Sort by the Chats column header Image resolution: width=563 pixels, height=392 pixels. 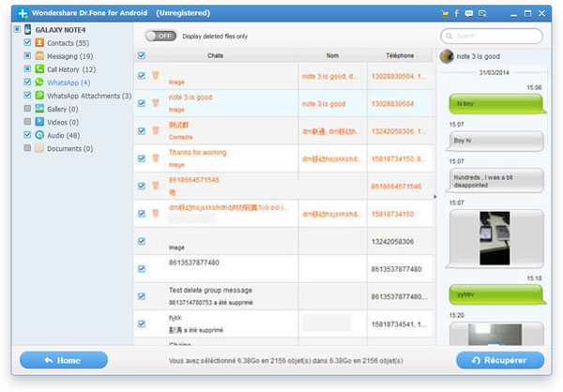[216, 55]
